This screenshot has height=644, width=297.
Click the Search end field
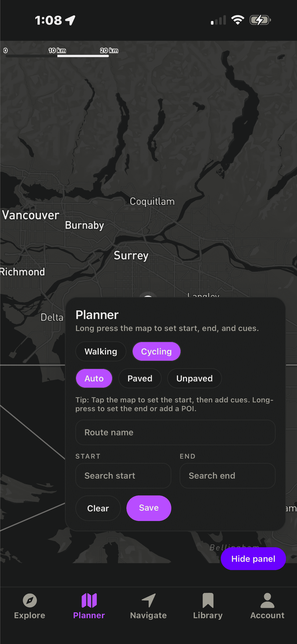[x=227, y=475]
